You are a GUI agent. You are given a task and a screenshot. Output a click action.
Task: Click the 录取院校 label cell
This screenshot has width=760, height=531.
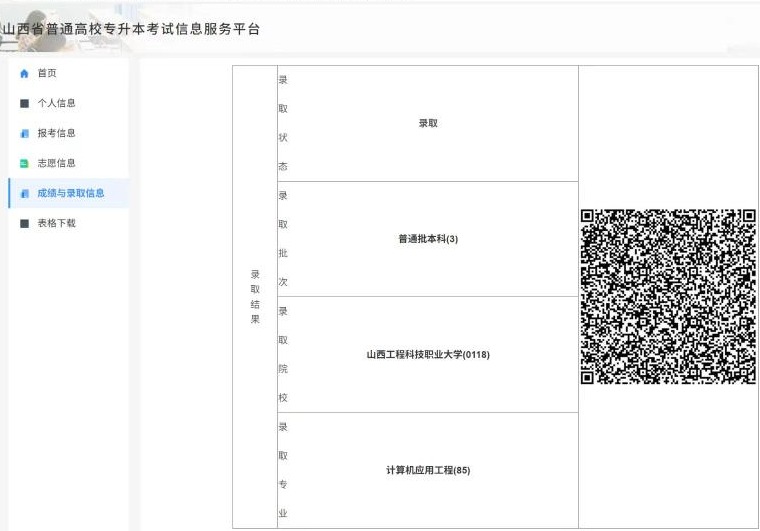coord(283,355)
